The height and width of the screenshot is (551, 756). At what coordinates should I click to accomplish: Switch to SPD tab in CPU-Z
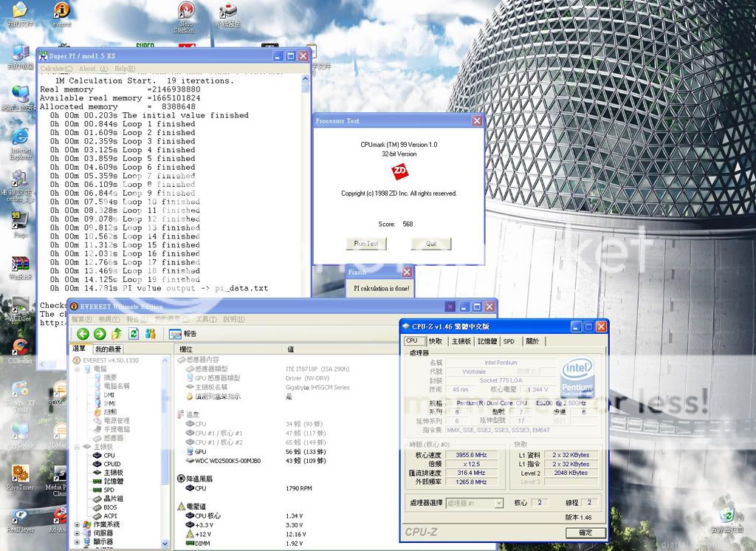coord(509,341)
